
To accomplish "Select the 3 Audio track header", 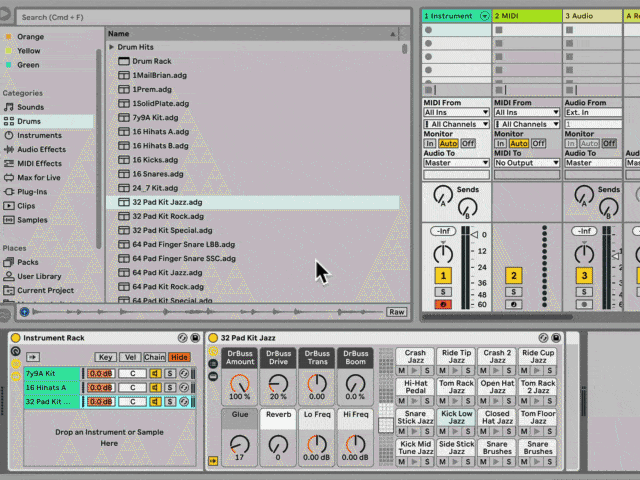I will coord(592,16).
